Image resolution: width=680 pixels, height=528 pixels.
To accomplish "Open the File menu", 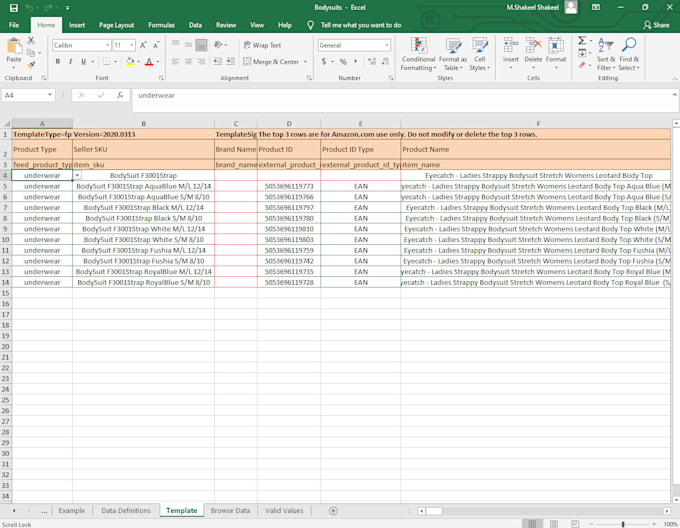I will tap(14, 25).
